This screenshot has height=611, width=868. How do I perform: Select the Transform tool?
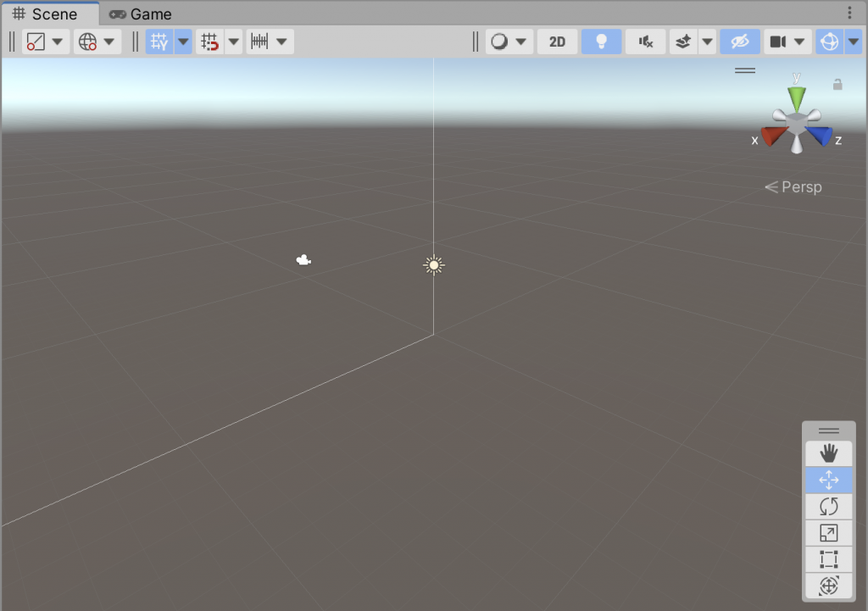click(828, 586)
